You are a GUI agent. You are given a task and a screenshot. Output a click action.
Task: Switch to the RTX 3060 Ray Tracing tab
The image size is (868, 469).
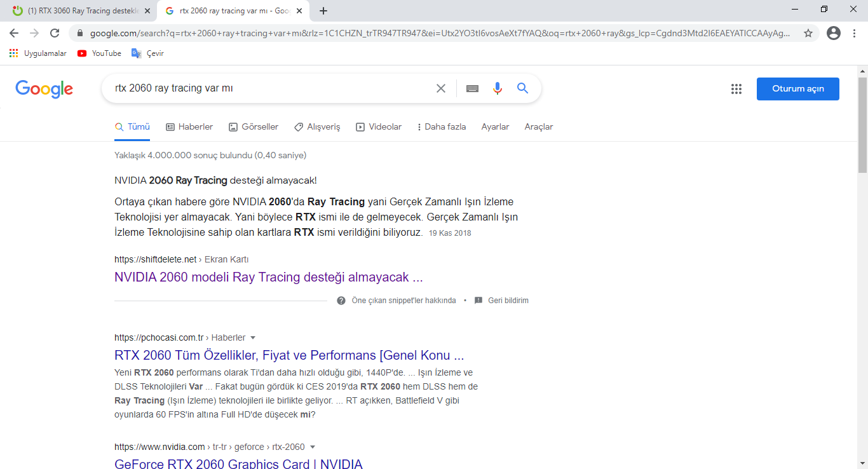click(x=80, y=11)
